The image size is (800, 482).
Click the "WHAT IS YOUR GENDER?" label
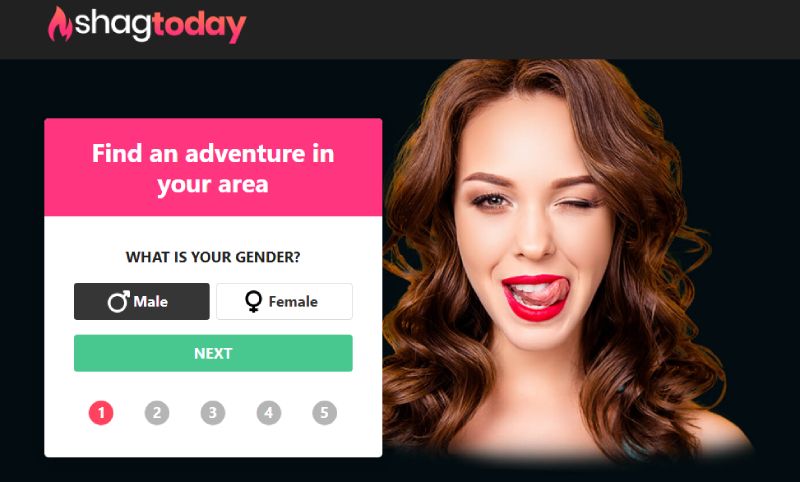(x=213, y=257)
